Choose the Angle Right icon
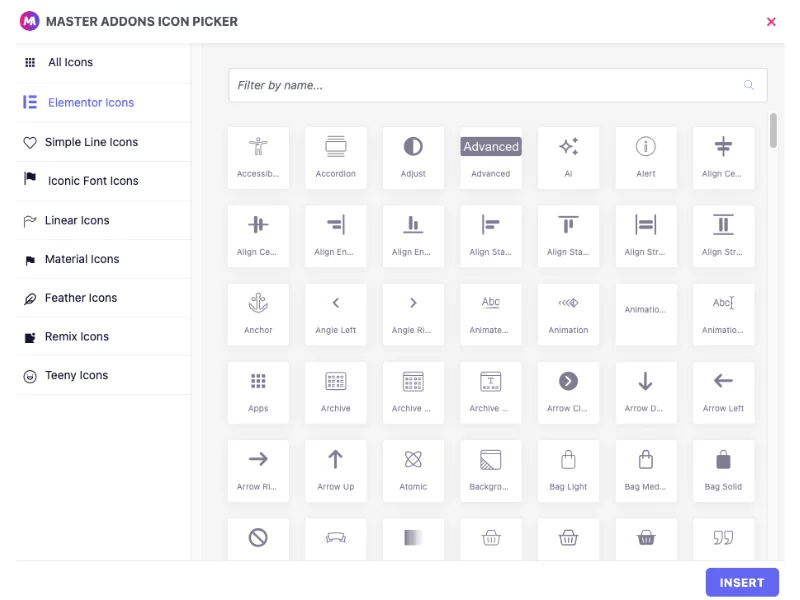This screenshot has height=600, width=800. coord(413,315)
